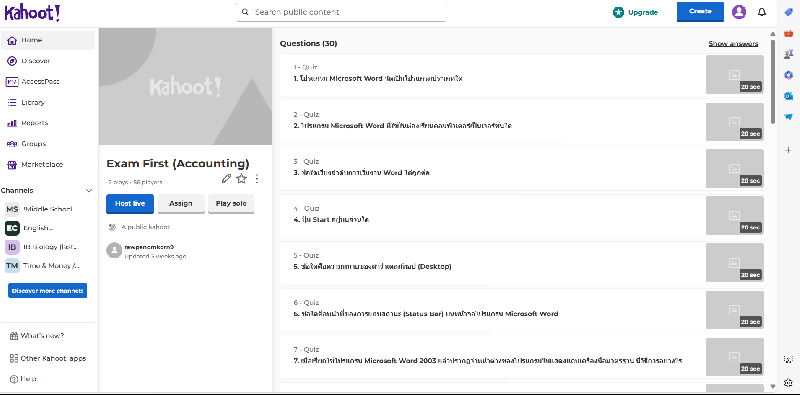Open the kahoot three-dot options menu

click(257, 179)
